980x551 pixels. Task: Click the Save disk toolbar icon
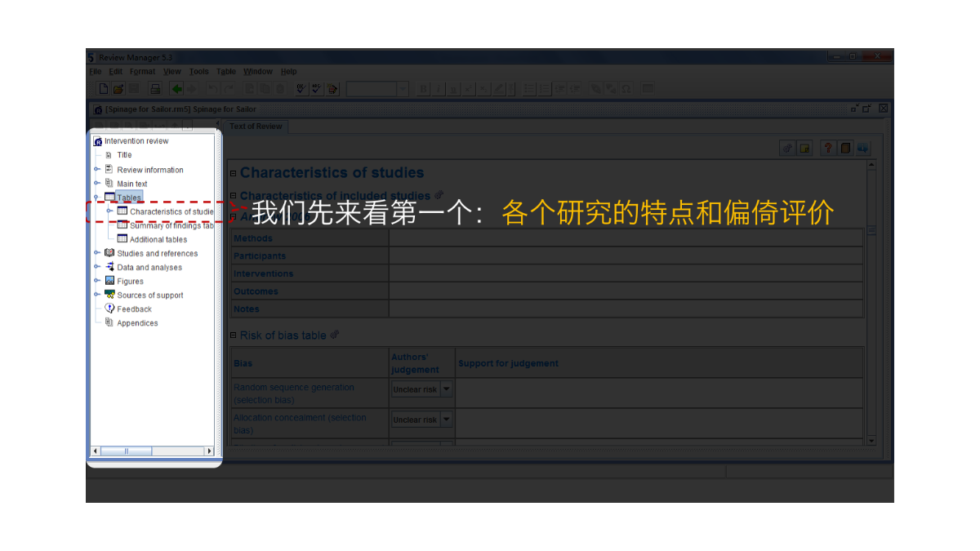coord(133,88)
